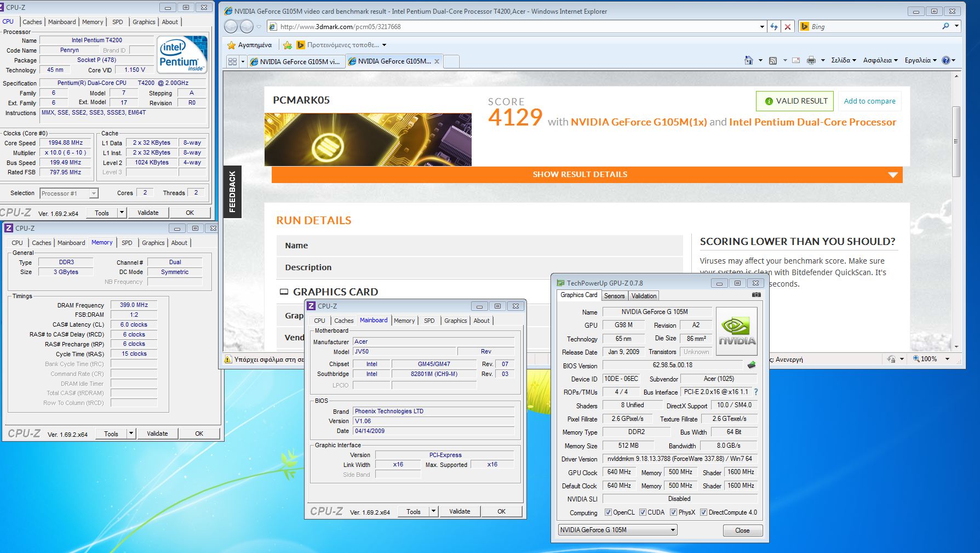Open Tools dropdown arrow in Mainboard window
The width and height of the screenshot is (980, 553).
coord(433,511)
